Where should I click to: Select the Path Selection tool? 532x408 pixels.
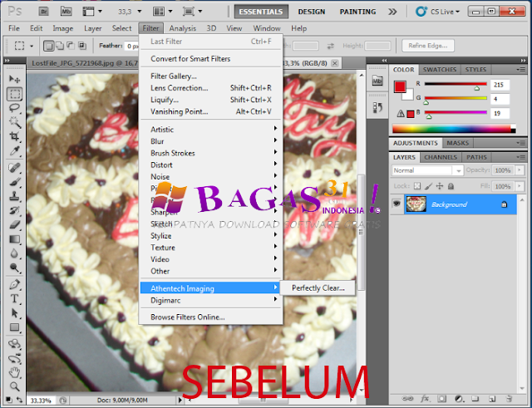(14, 312)
